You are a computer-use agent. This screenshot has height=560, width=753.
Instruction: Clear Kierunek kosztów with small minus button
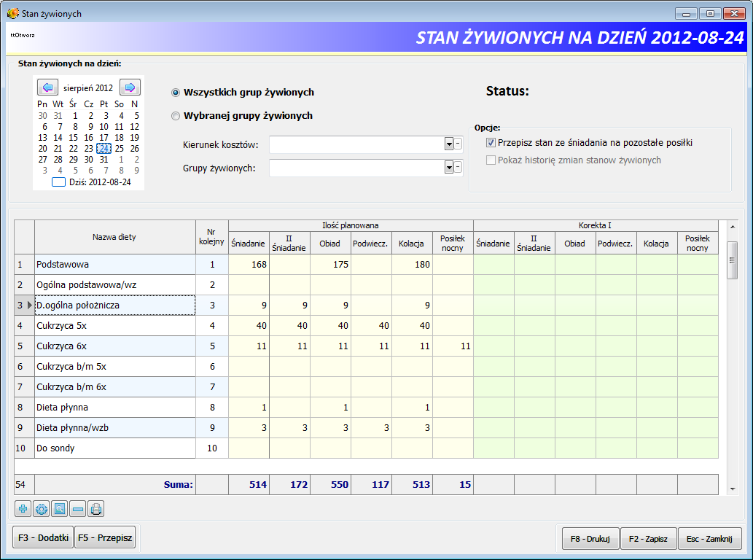(x=458, y=143)
